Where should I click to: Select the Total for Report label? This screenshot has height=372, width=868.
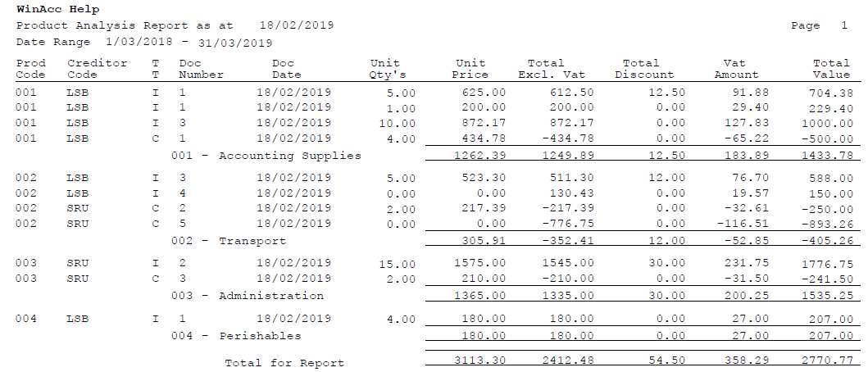(x=284, y=363)
